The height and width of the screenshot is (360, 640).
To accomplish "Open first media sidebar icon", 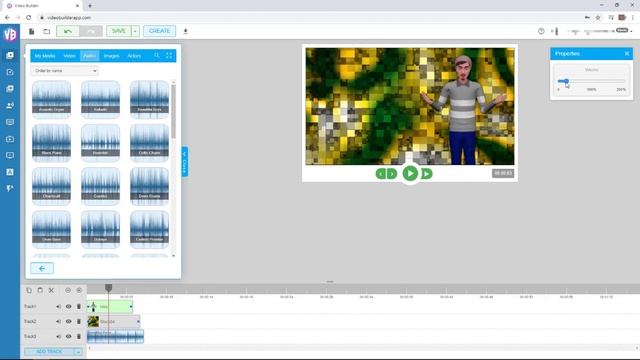I will click(10, 55).
